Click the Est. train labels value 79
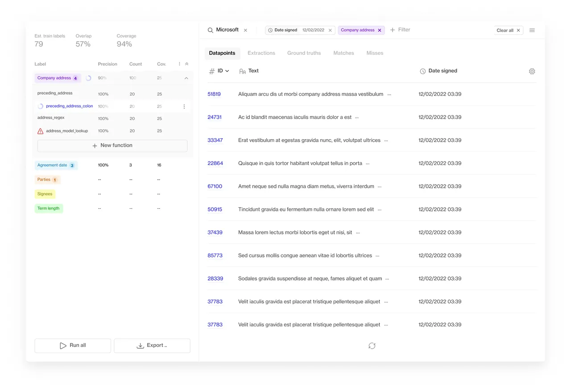Screen dimensions: 571x392 pyautogui.click(x=39, y=44)
